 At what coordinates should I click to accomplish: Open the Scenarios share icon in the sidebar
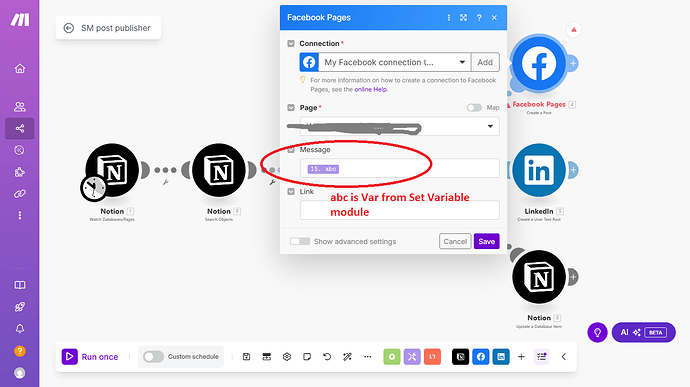[20, 129]
